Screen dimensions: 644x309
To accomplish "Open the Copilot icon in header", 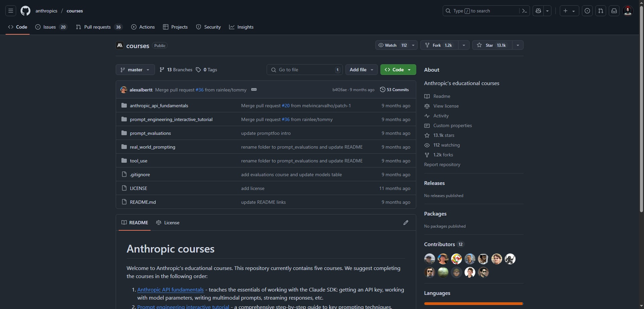I will pos(538,11).
